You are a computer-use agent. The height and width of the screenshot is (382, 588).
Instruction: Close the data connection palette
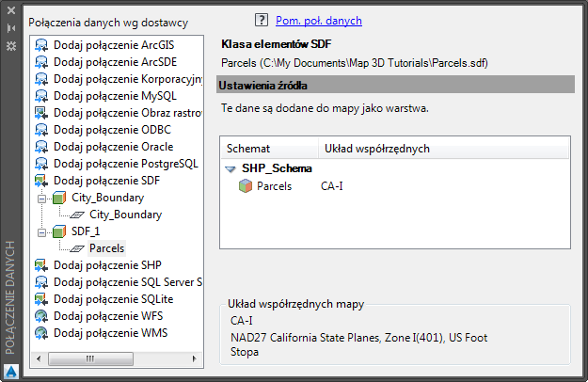point(10,12)
